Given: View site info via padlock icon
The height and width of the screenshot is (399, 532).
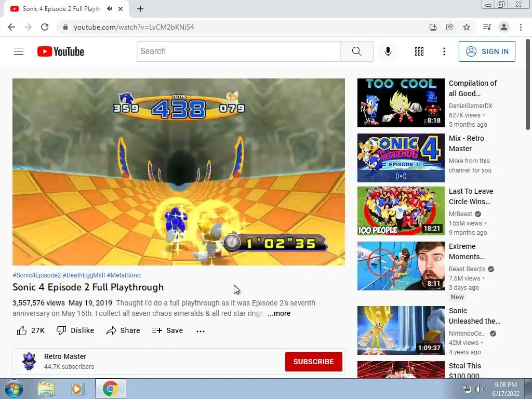Looking at the screenshot, I should 65,27.
